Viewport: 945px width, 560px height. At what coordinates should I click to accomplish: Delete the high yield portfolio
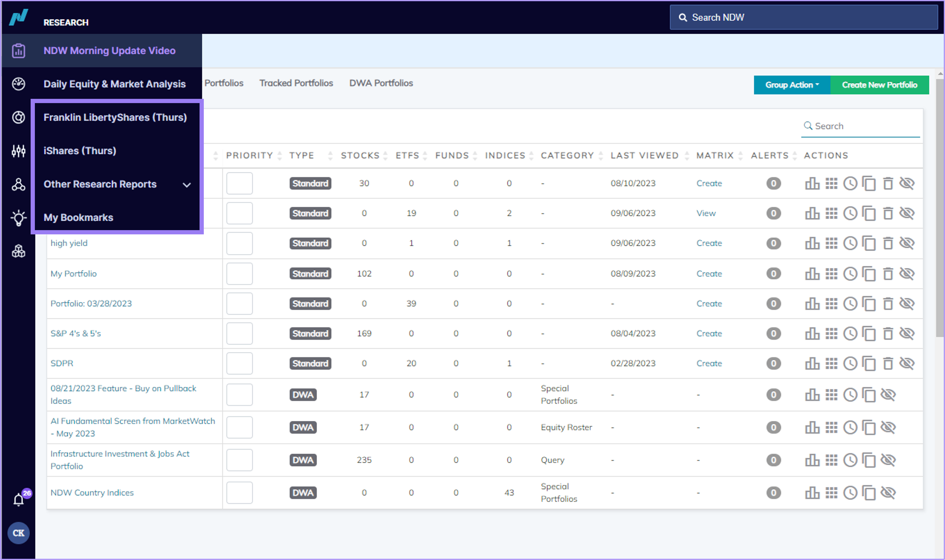pyautogui.click(x=888, y=243)
